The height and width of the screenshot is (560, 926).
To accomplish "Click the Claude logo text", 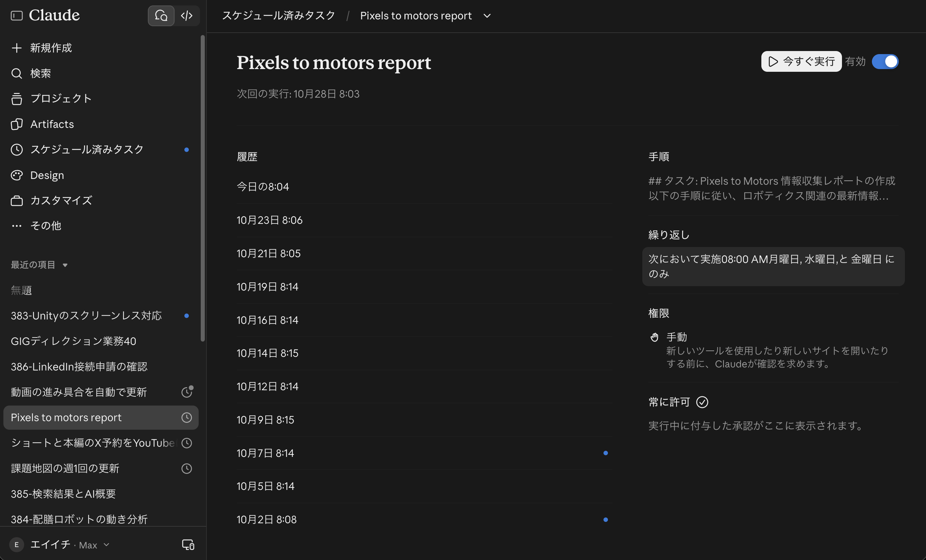I will coord(54,15).
